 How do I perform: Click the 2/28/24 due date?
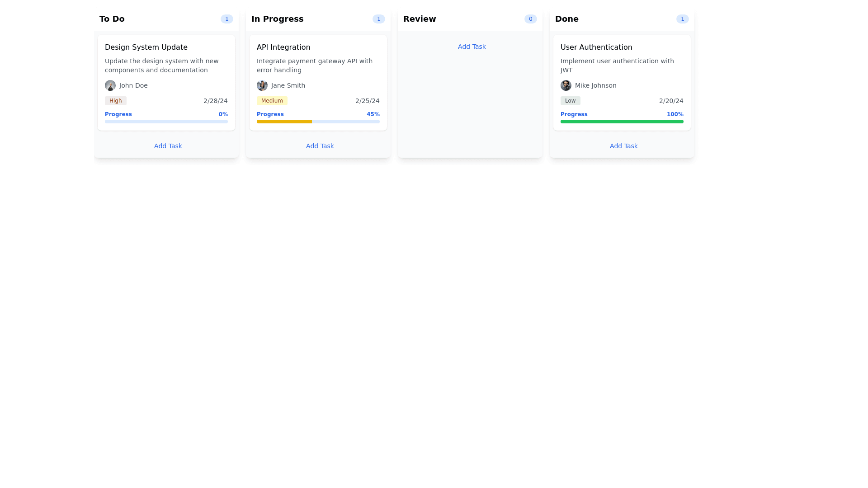click(x=215, y=101)
